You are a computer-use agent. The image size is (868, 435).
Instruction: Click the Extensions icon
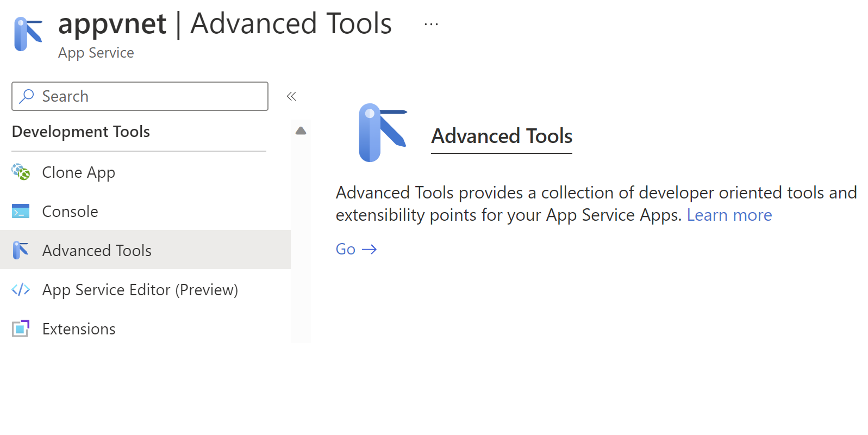pyautogui.click(x=21, y=328)
